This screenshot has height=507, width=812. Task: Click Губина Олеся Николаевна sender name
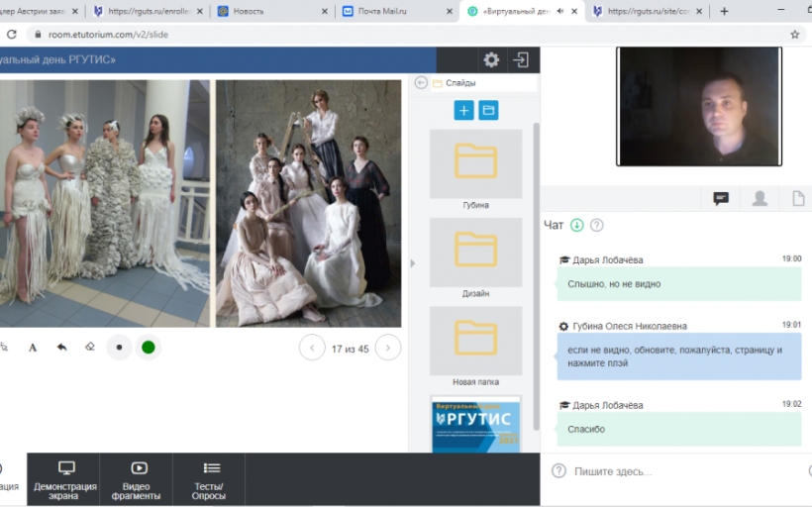[x=630, y=326]
